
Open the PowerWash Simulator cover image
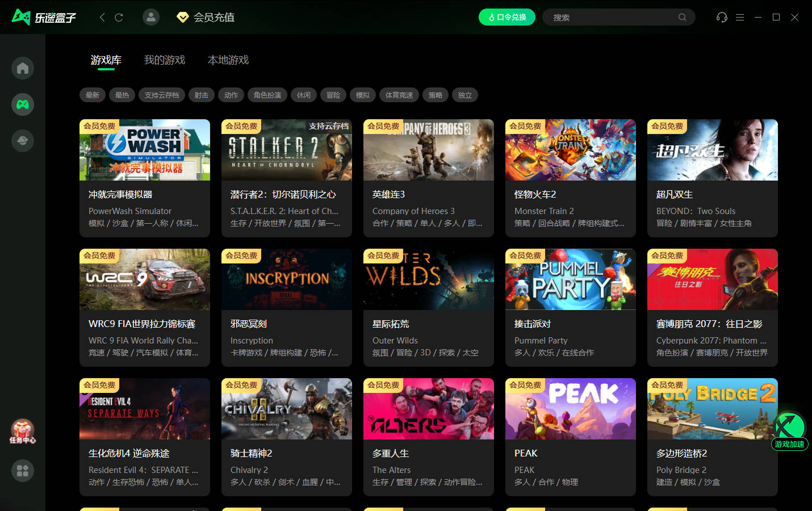145,150
